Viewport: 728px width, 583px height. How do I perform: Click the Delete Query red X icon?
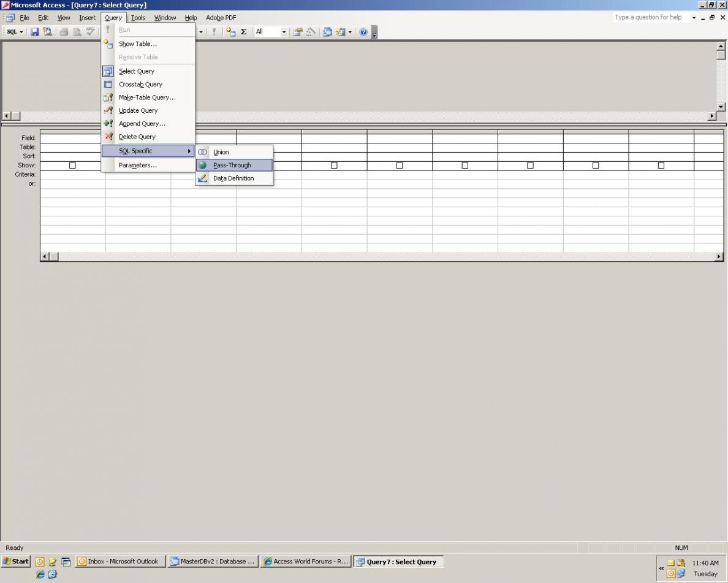108,137
